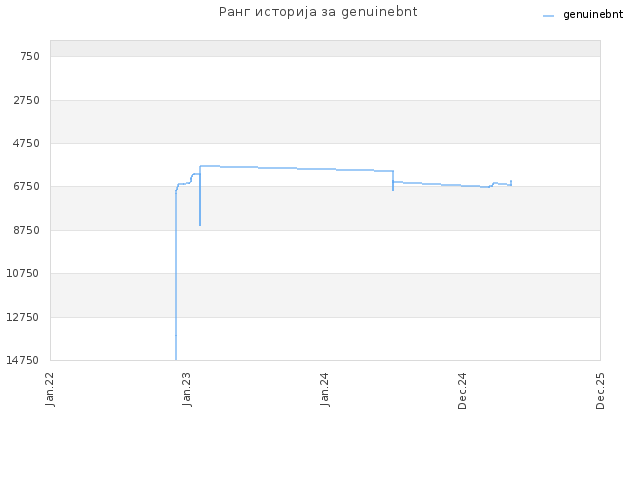Click the 4750 y-axis label
This screenshot has height=480, width=640.
pos(27,144)
